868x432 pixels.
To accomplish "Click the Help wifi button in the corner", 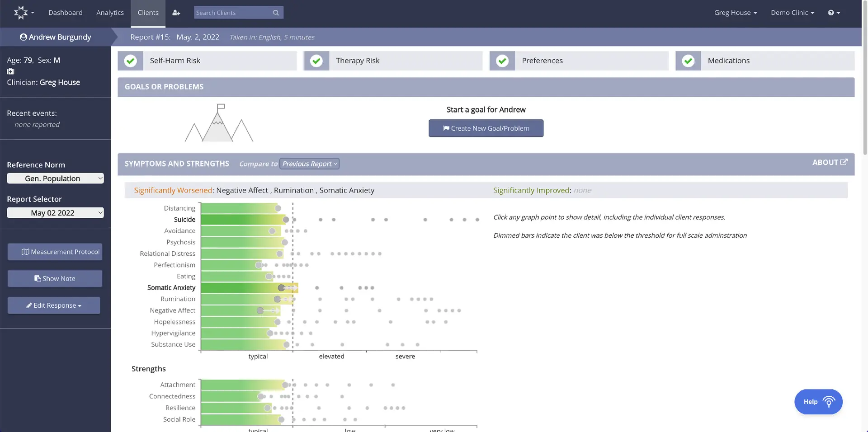I will [818, 402].
